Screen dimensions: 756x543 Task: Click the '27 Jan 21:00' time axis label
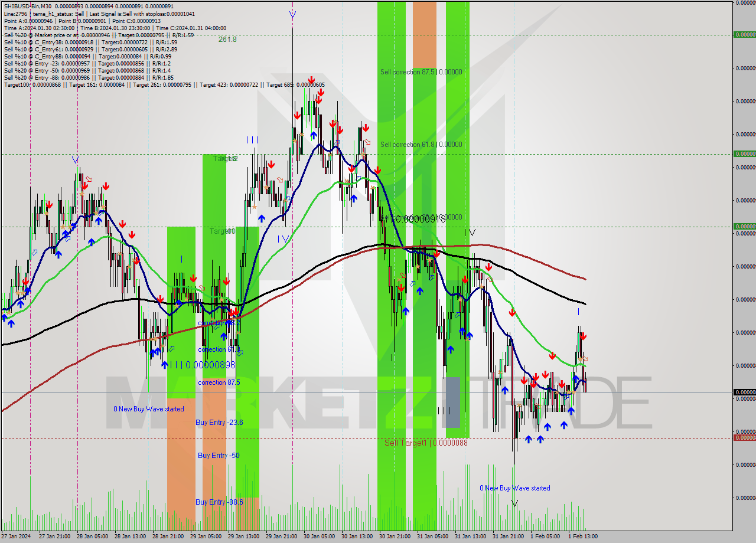tap(55, 537)
